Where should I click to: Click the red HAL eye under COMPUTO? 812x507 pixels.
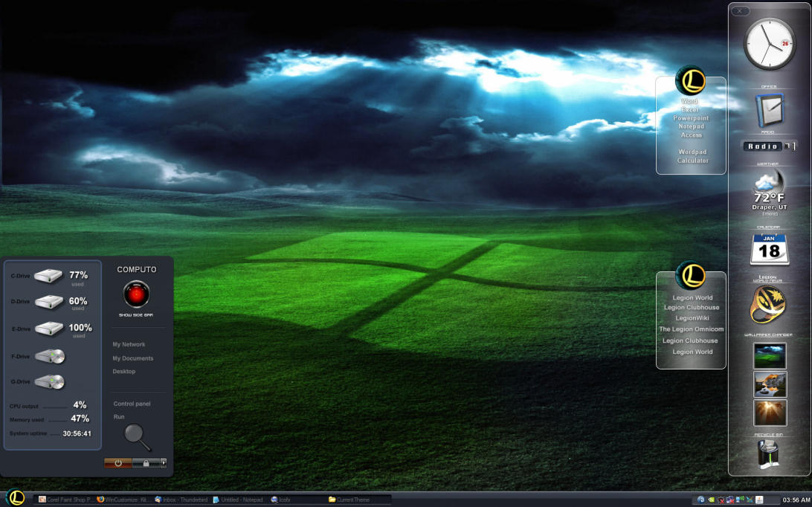click(x=136, y=294)
